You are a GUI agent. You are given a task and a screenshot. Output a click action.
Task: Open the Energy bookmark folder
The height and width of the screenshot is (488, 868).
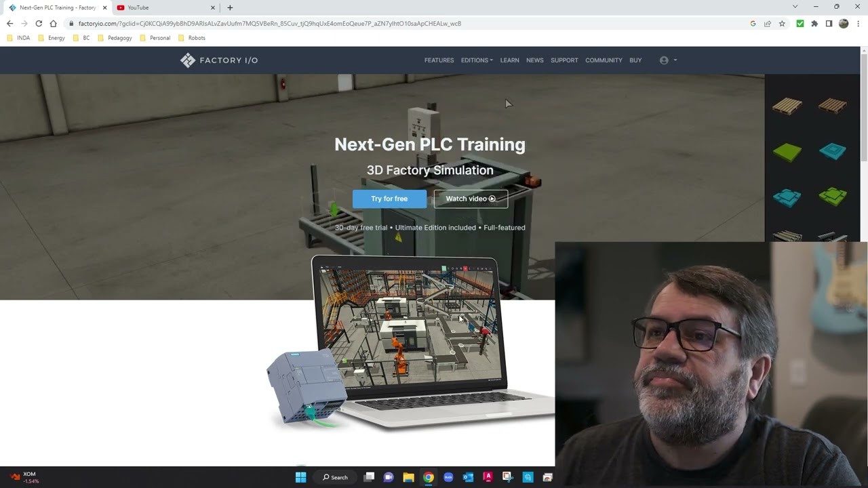click(x=52, y=38)
